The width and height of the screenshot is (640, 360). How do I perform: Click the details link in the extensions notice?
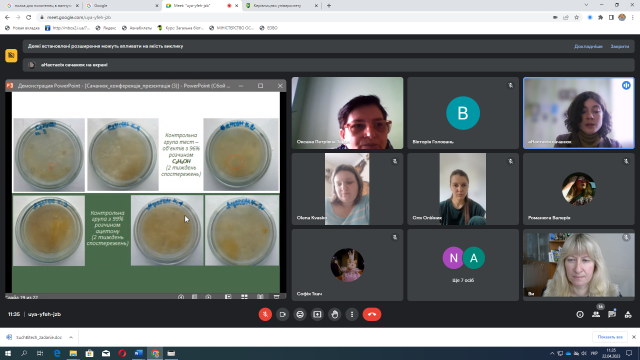coord(588,46)
